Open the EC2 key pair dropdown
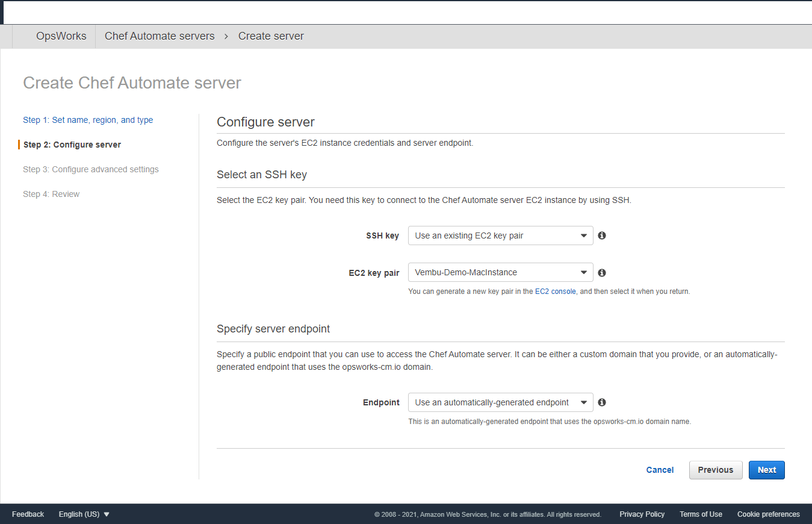 point(501,272)
